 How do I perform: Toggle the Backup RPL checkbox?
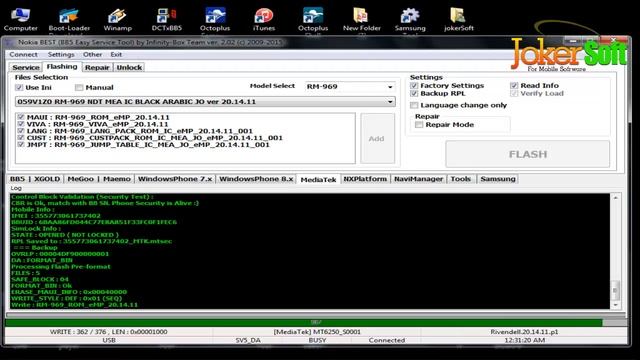click(414, 93)
